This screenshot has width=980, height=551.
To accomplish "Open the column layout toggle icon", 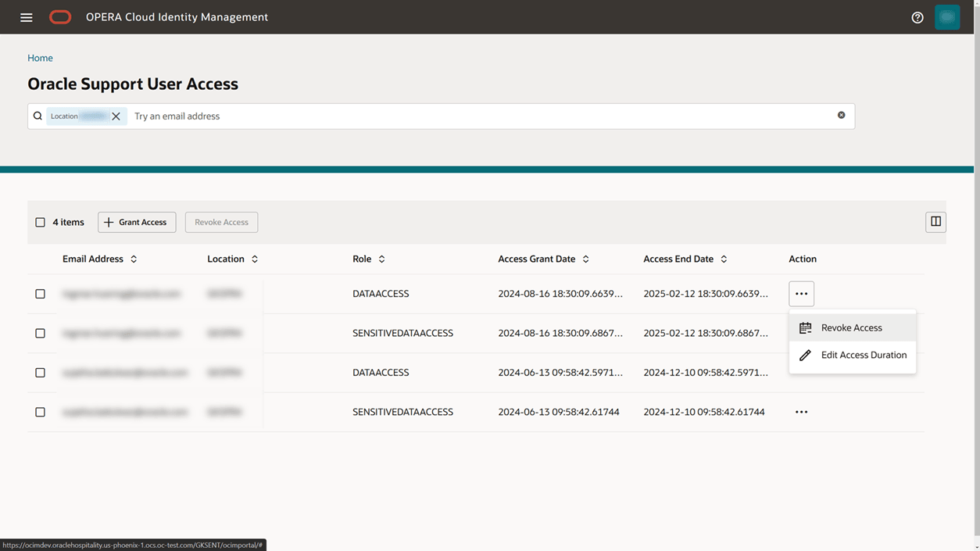I will coord(935,222).
